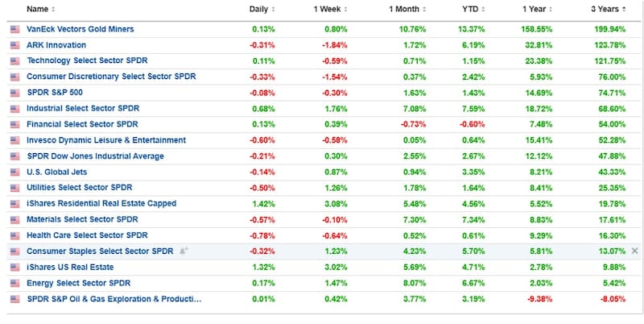Click the flag beside SPDR S&P 500
Image resolution: width=644 pixels, height=324 pixels.
[x=14, y=93]
